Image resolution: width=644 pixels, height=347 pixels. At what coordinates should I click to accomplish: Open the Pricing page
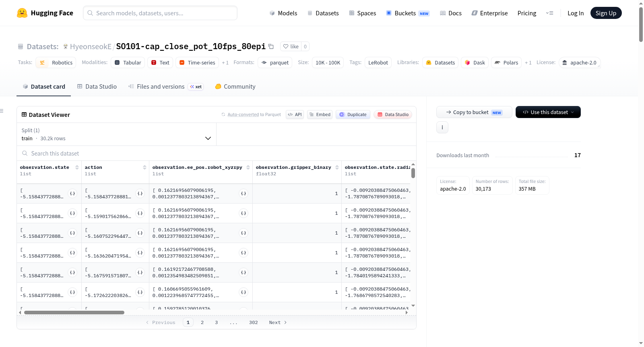click(527, 13)
